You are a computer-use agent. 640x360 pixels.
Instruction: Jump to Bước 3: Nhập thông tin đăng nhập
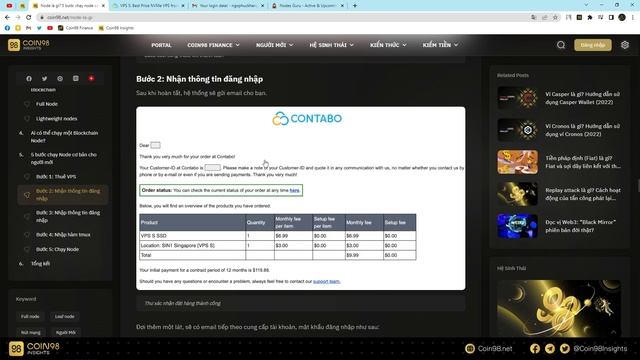pyautogui.click(x=68, y=216)
